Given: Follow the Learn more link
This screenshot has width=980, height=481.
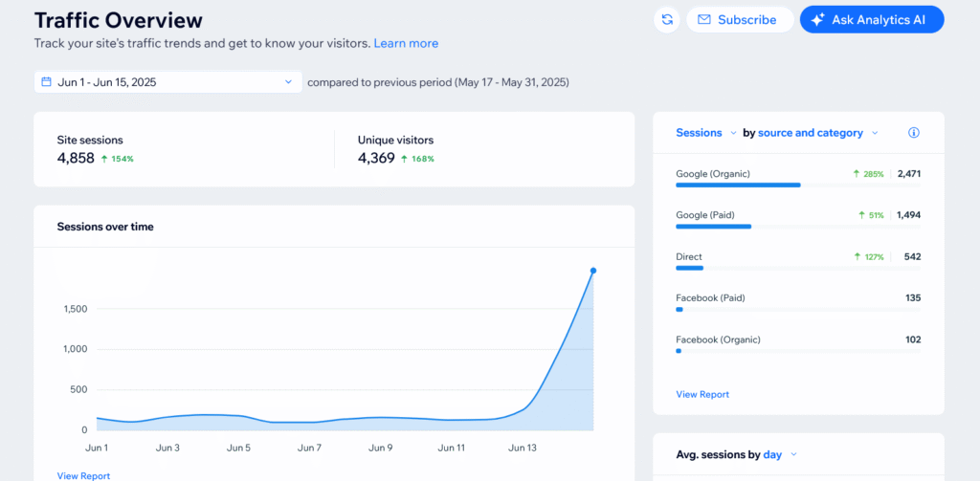Looking at the screenshot, I should point(406,43).
